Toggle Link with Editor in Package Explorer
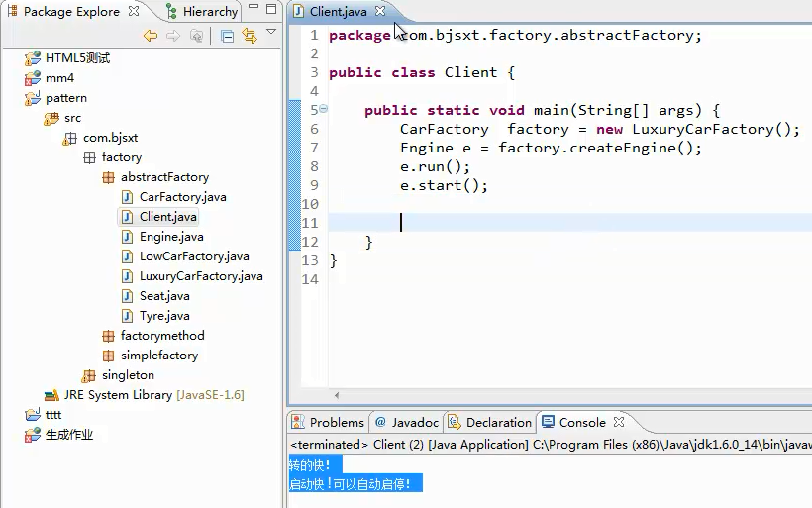Viewport: 812px width, 508px height. tap(250, 36)
